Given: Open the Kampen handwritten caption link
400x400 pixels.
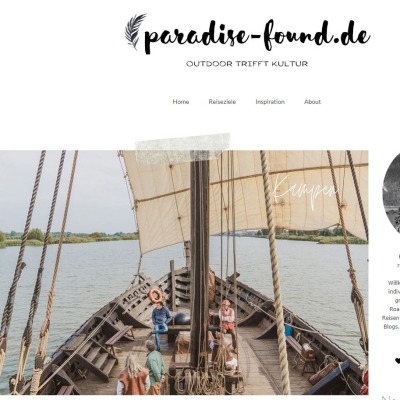Looking at the screenshot, I should [x=306, y=191].
